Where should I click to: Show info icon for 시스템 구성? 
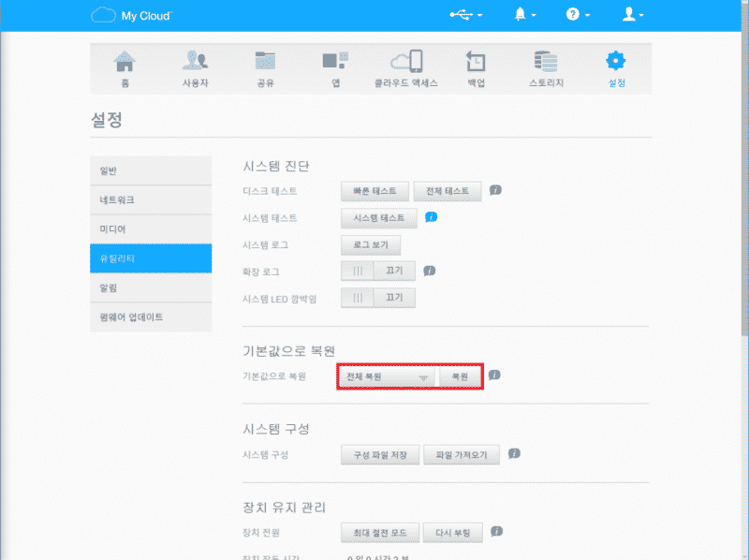pyautogui.click(x=514, y=453)
